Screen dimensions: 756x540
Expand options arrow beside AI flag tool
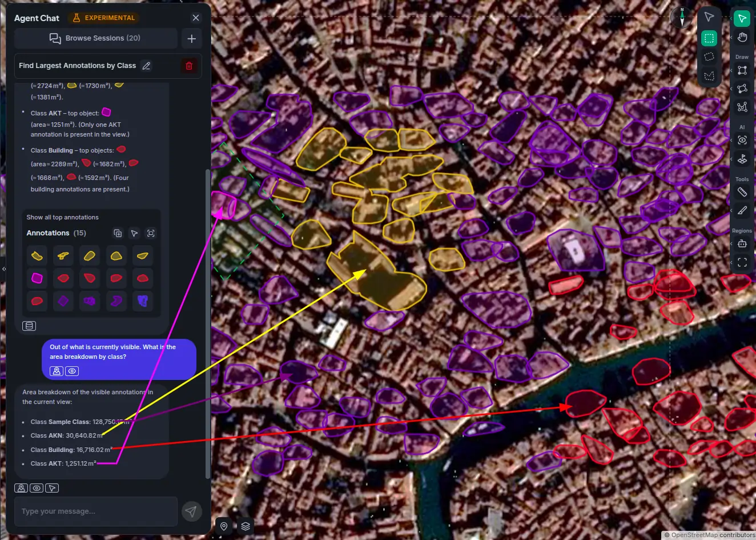tap(731, 159)
